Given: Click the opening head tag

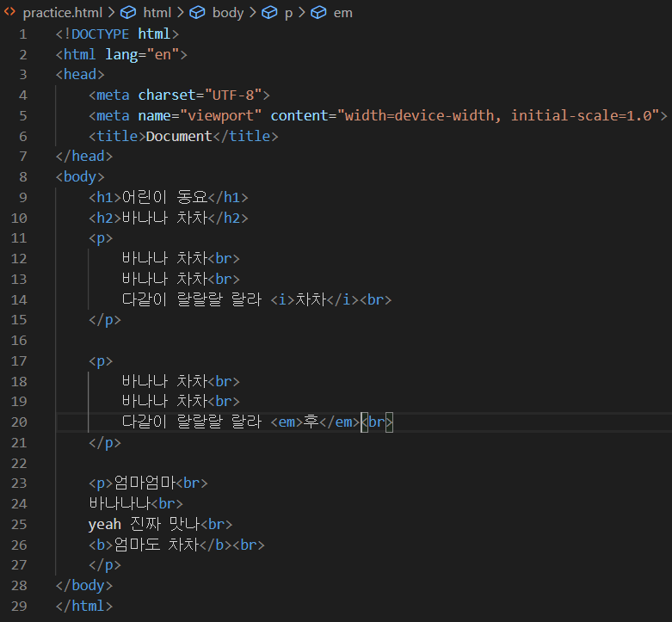Looking at the screenshot, I should pyautogui.click(x=80, y=75).
